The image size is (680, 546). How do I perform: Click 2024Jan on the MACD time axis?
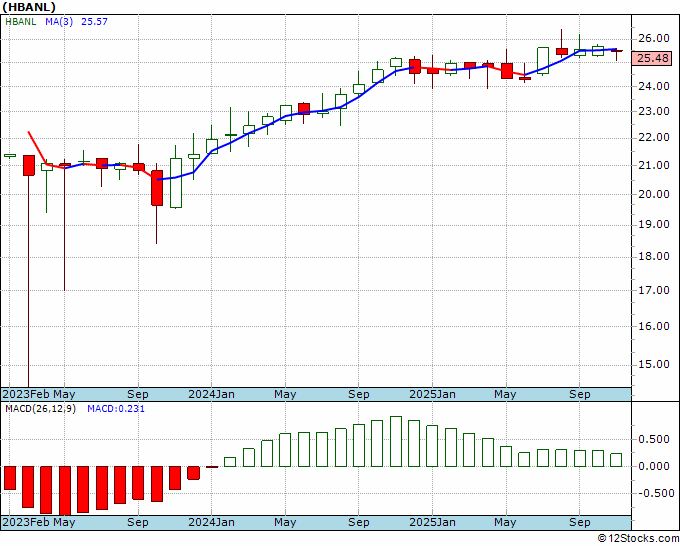coord(211,522)
